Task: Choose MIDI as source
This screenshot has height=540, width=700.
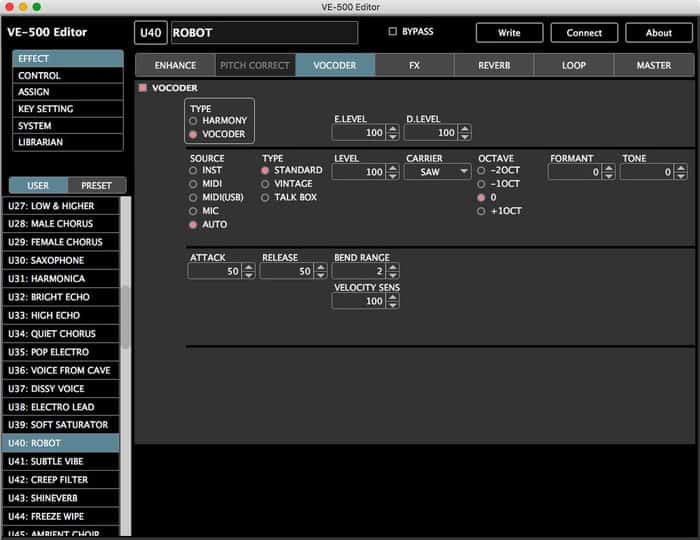Action: 193,184
